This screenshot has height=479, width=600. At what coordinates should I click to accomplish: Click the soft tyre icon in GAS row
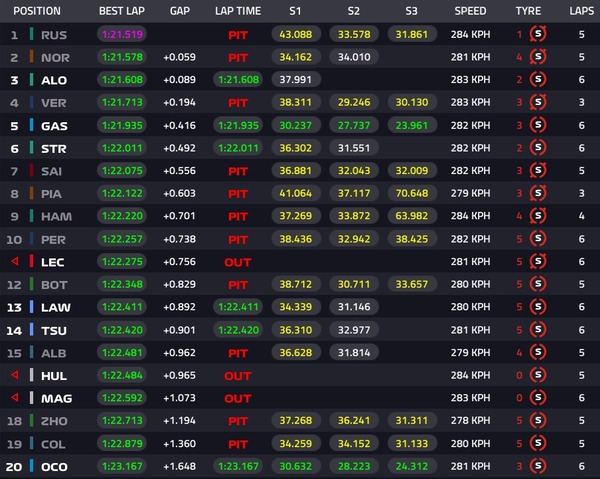pyautogui.click(x=538, y=125)
